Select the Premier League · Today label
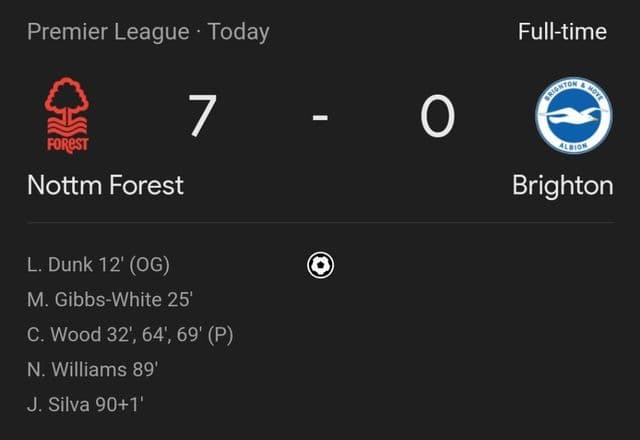This screenshot has width=640, height=440. (148, 32)
